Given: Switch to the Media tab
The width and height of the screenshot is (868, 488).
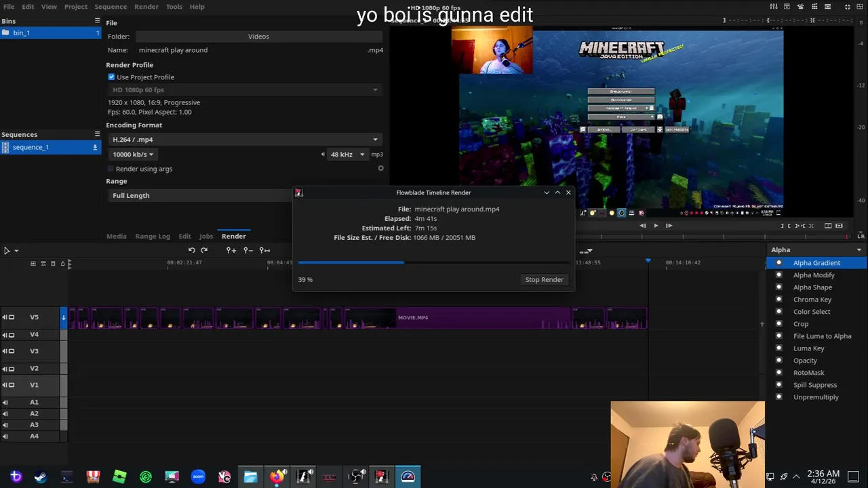Looking at the screenshot, I should tap(116, 236).
